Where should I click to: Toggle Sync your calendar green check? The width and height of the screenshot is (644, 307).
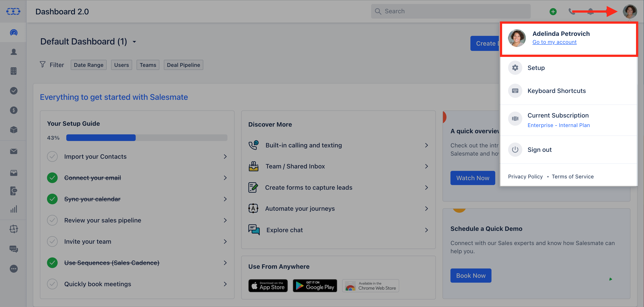click(x=52, y=199)
